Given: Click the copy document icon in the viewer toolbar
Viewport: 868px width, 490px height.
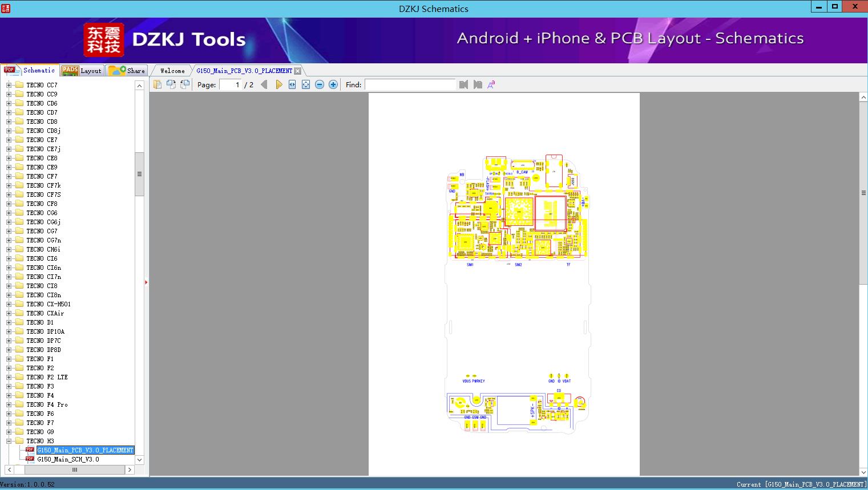Looking at the screenshot, I should pos(158,84).
